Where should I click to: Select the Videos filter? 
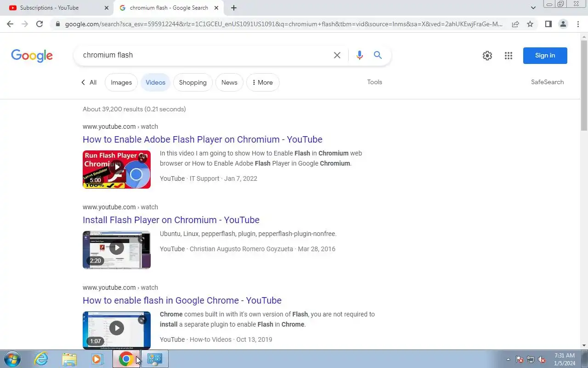point(155,82)
